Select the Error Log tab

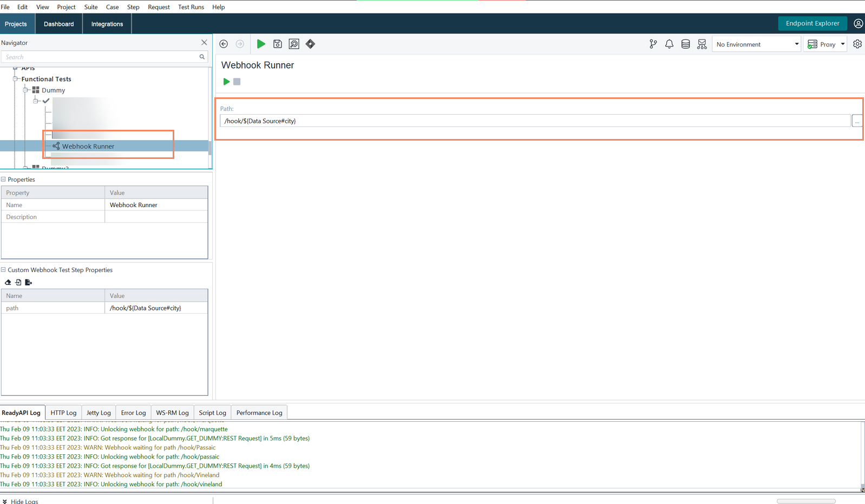(133, 413)
